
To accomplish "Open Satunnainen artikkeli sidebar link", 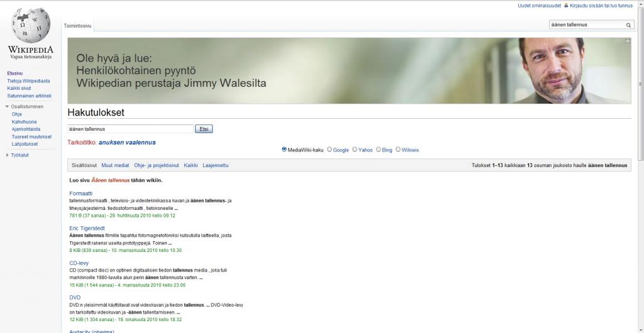I will [29, 96].
